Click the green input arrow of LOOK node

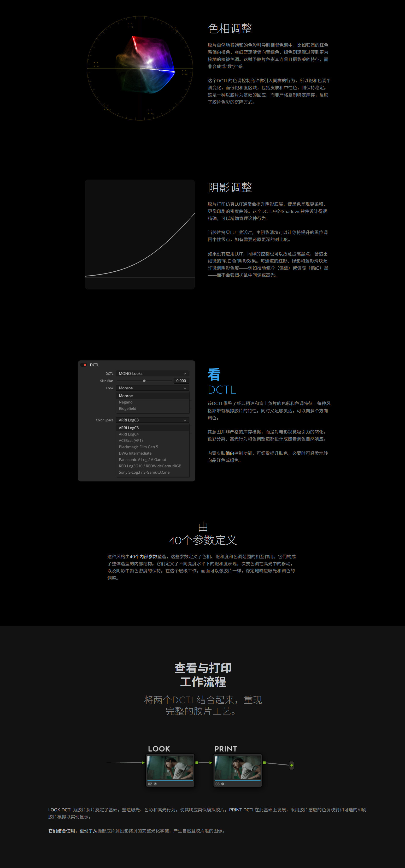point(143,763)
